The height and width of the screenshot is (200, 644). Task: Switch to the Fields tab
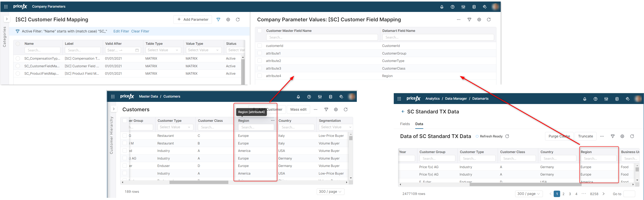click(x=405, y=124)
